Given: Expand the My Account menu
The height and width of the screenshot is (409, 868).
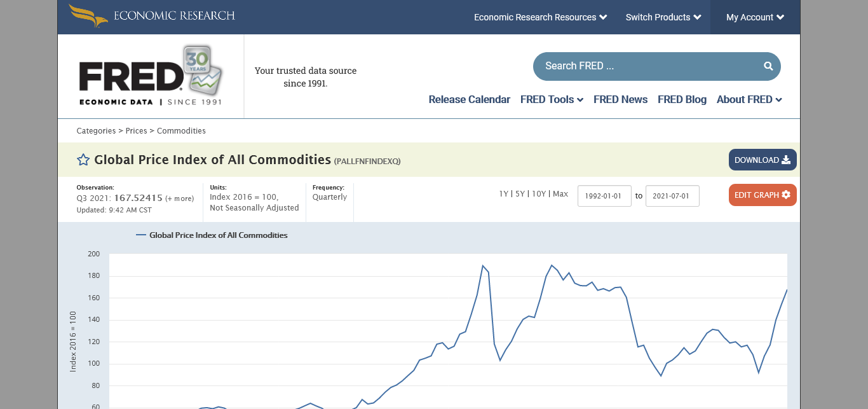Looking at the screenshot, I should (x=755, y=17).
